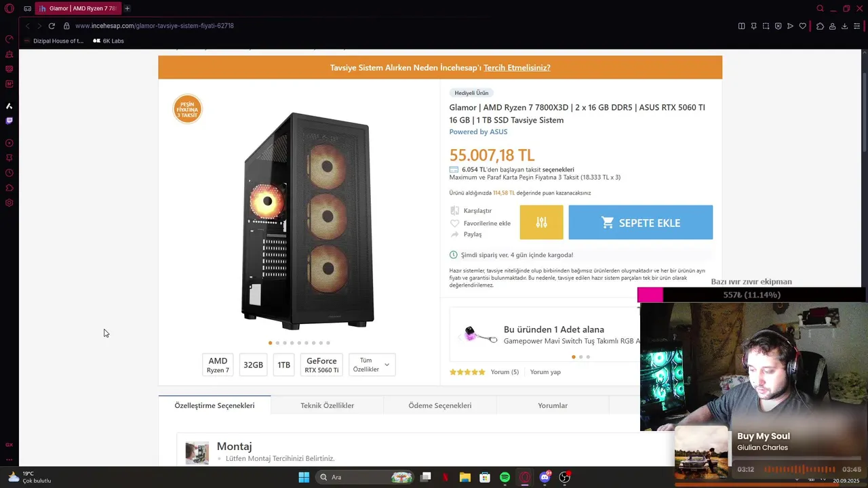Image resolution: width=868 pixels, height=488 pixels.
Task: Reload the page with the refresh icon
Action: coord(52,26)
